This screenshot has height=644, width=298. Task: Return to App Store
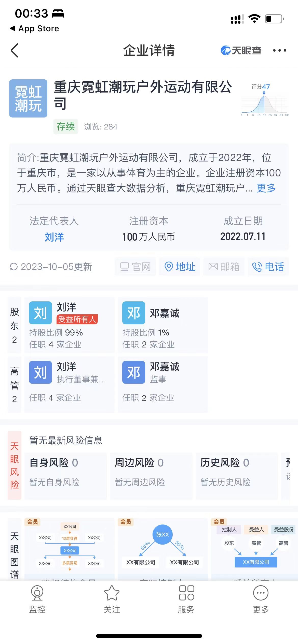click(x=34, y=28)
